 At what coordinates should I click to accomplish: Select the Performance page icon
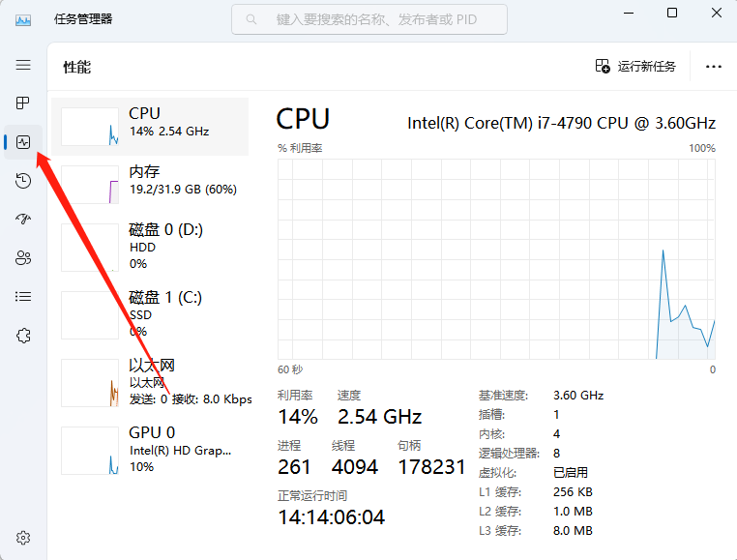(x=23, y=142)
